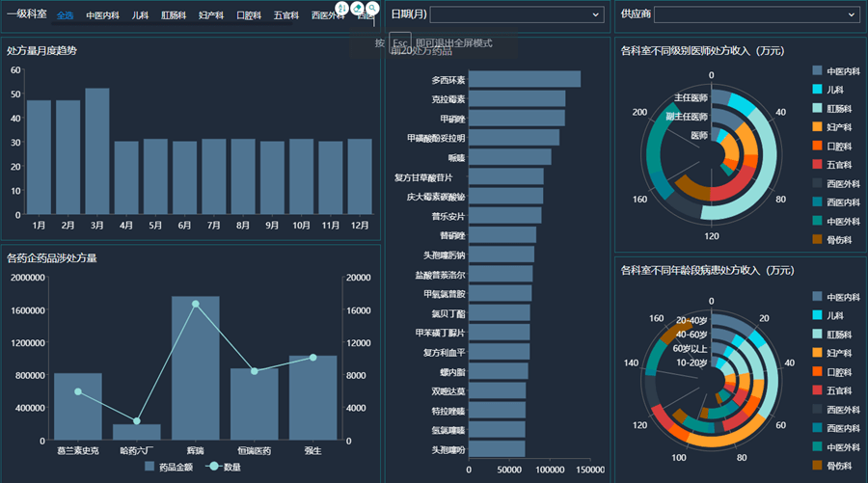The height and width of the screenshot is (483, 868).
Task: Click the March bar in monthly trend chart
Action: click(x=96, y=150)
